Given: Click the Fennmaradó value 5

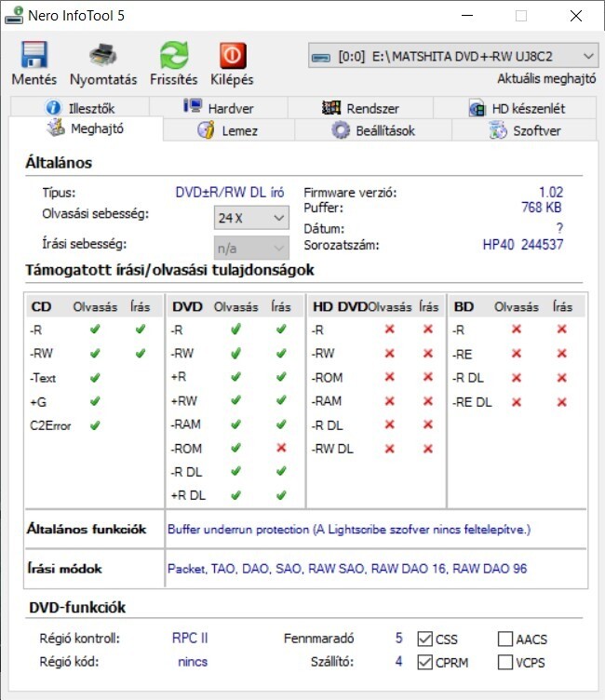Looking at the screenshot, I should [398, 638].
